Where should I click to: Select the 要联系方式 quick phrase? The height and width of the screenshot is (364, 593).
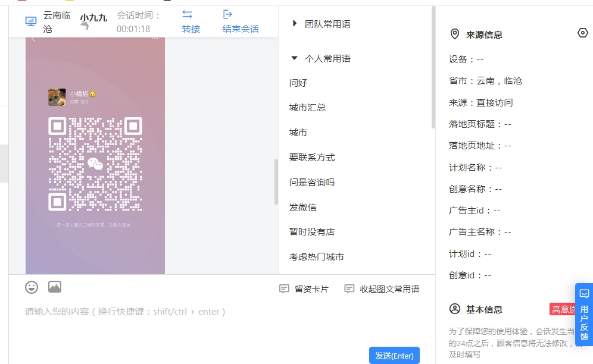(311, 158)
